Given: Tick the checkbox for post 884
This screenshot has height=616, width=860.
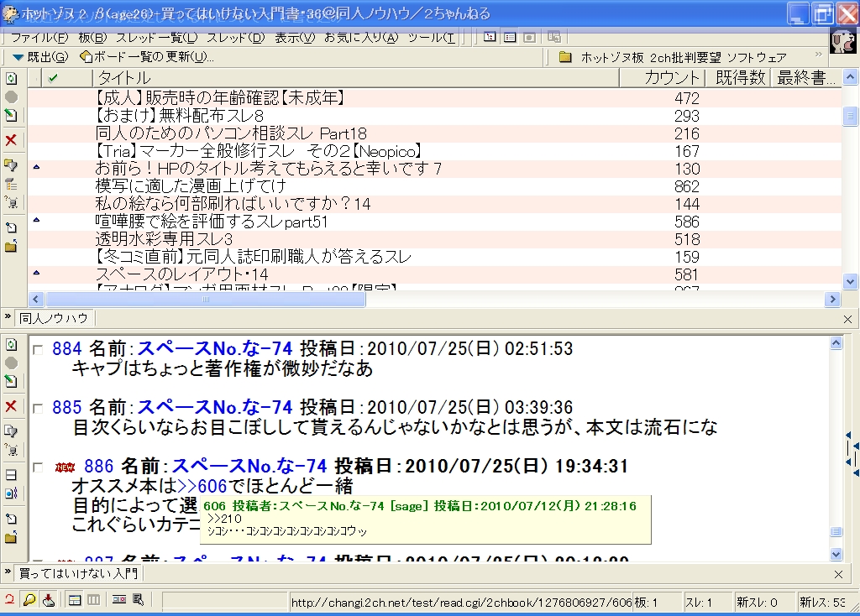Looking at the screenshot, I should (38, 350).
